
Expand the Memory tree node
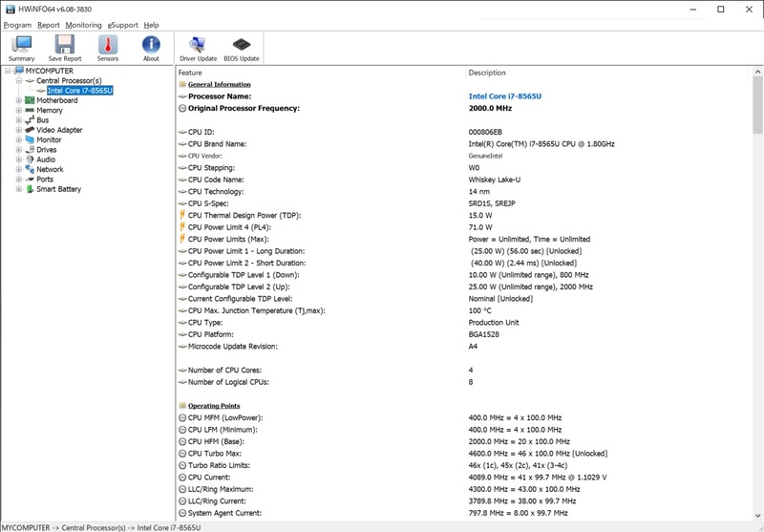[x=18, y=110]
